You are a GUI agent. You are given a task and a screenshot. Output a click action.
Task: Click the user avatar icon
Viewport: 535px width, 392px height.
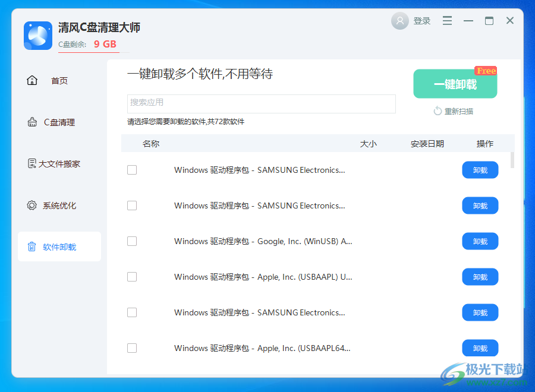point(399,20)
